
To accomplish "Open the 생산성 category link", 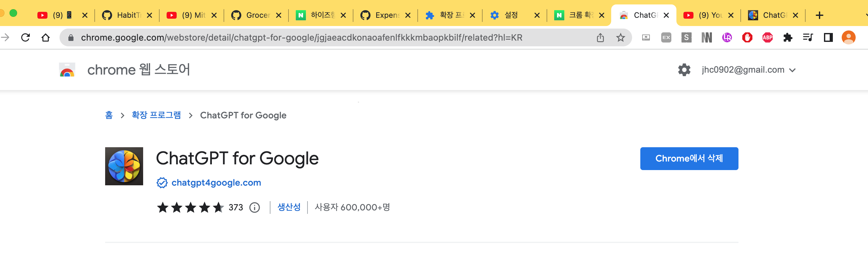I will tap(289, 208).
